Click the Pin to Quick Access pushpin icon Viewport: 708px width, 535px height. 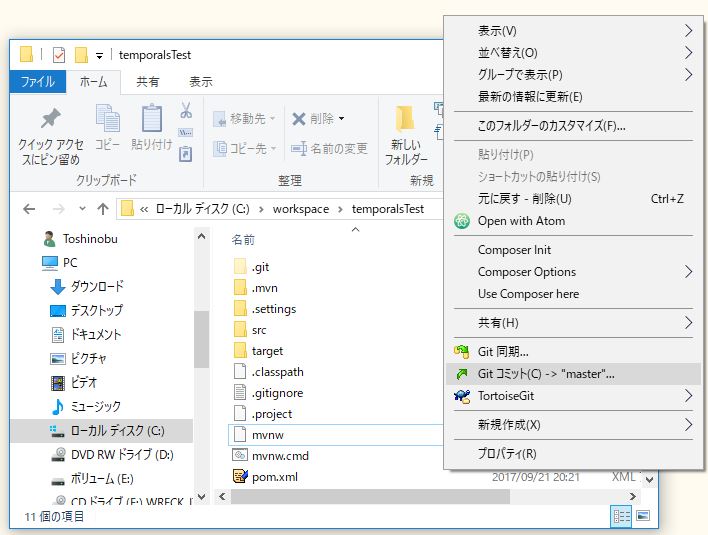point(51,118)
